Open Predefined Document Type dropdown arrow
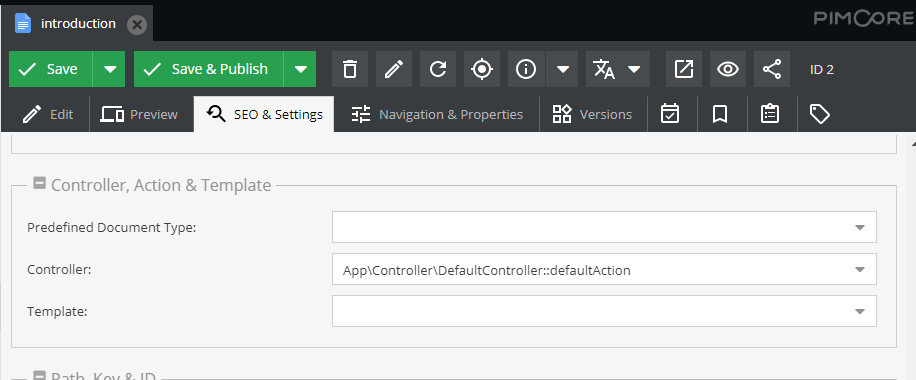The width and height of the screenshot is (916, 380). (x=859, y=227)
